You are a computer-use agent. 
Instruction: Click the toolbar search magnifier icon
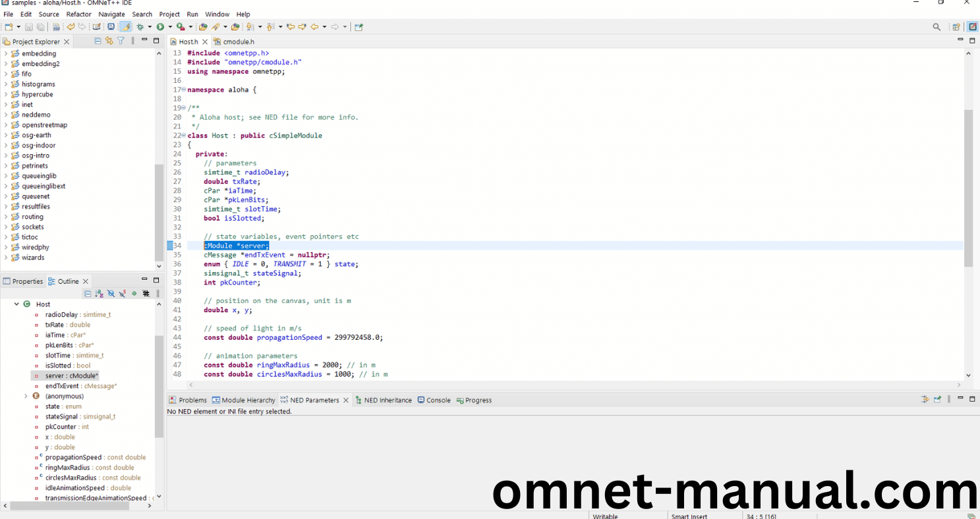937,27
